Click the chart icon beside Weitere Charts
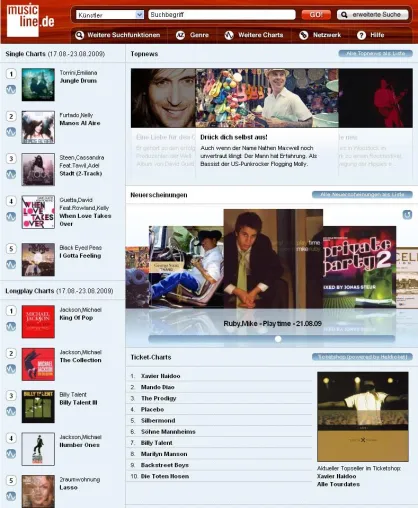Viewport: 418px width, 508px height. (229, 35)
